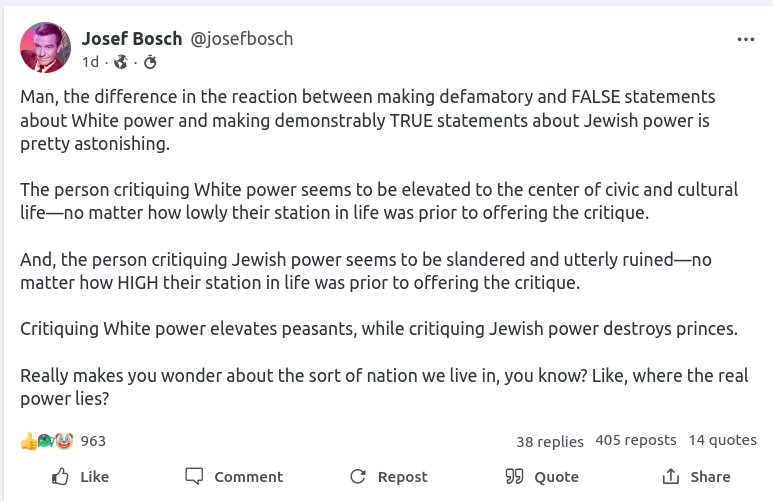This screenshot has width=773, height=501.
Task: Click the globe public visibility icon
Action: (121, 62)
